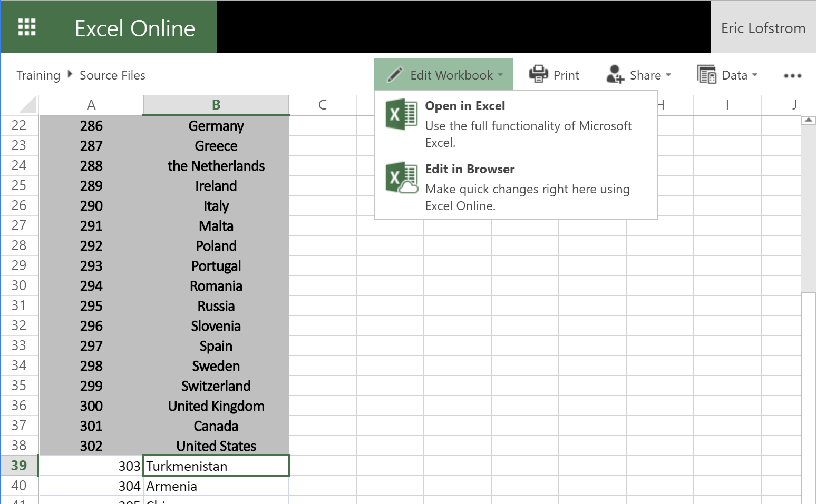The height and width of the screenshot is (504, 816).
Task: Click the Open in Excel icon
Action: pyautogui.click(x=401, y=114)
